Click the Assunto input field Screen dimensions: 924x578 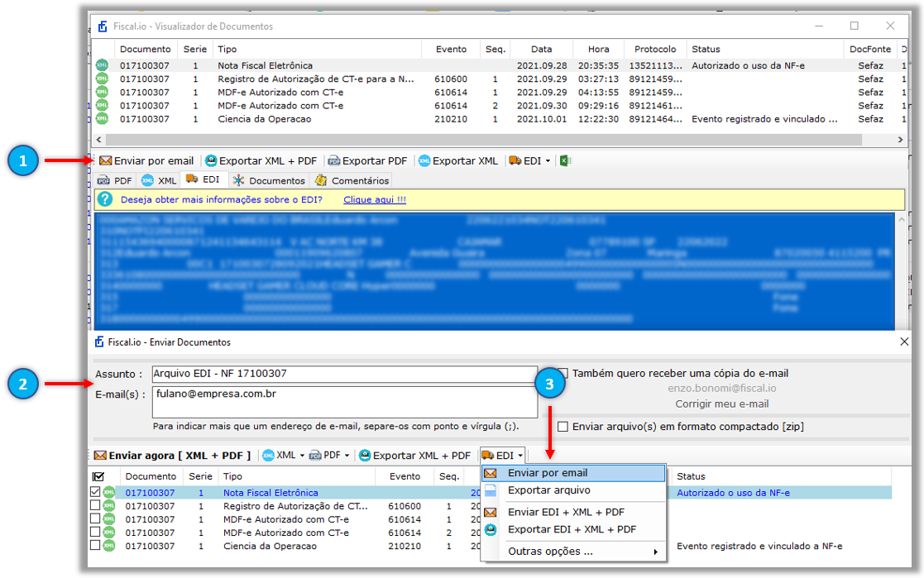(344, 374)
